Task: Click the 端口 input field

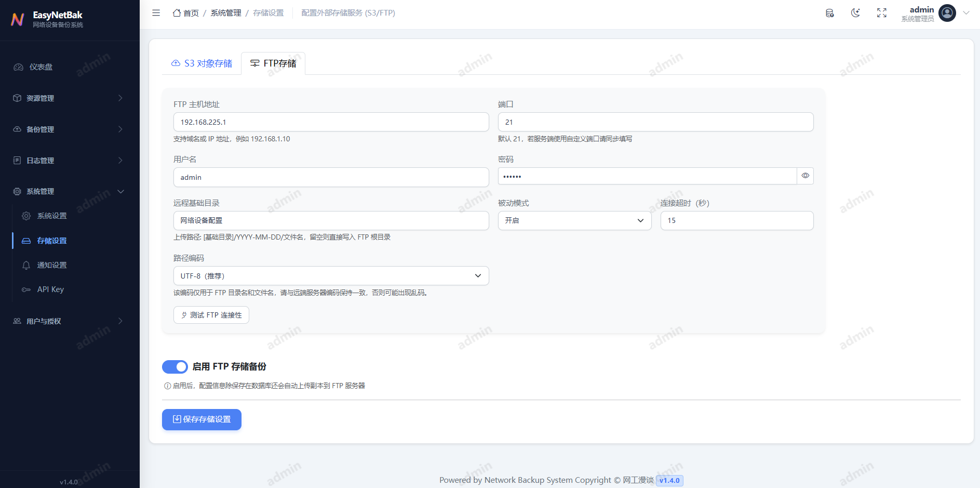Action: click(x=655, y=122)
